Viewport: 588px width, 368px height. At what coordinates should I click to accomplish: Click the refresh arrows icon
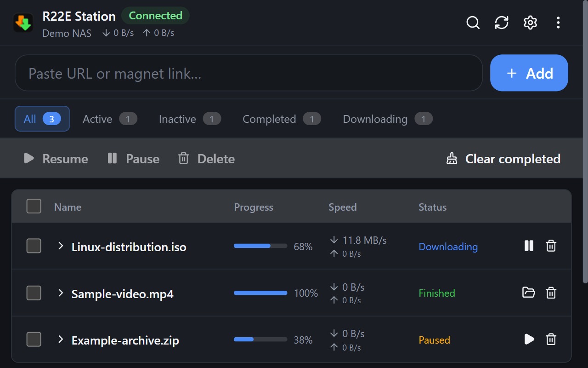[502, 23]
